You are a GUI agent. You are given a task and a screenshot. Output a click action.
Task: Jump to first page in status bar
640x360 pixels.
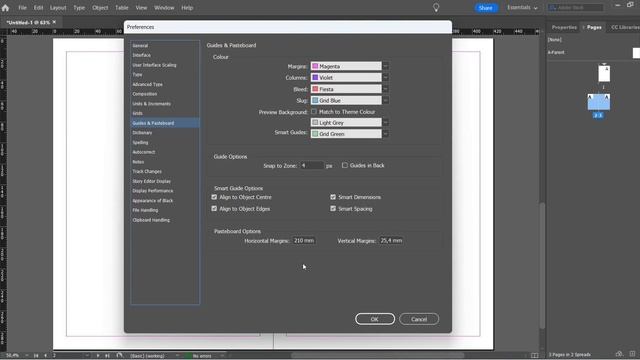click(x=36, y=356)
